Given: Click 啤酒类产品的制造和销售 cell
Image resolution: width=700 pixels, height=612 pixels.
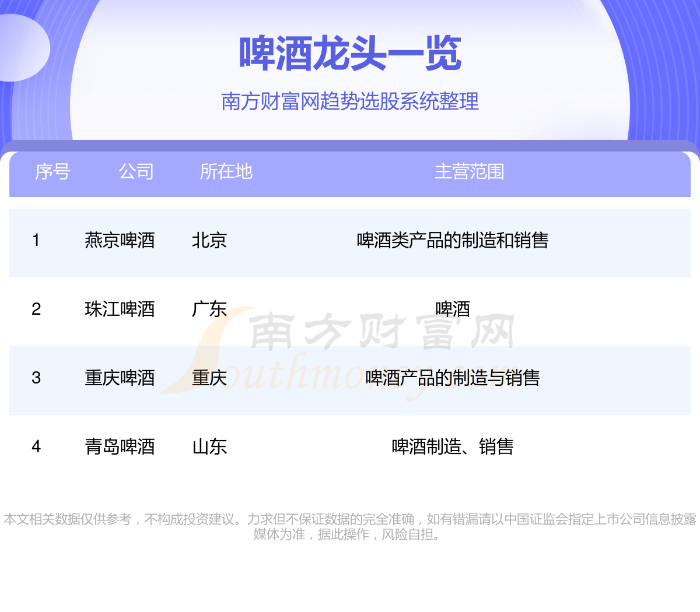Looking at the screenshot, I should tap(453, 240).
